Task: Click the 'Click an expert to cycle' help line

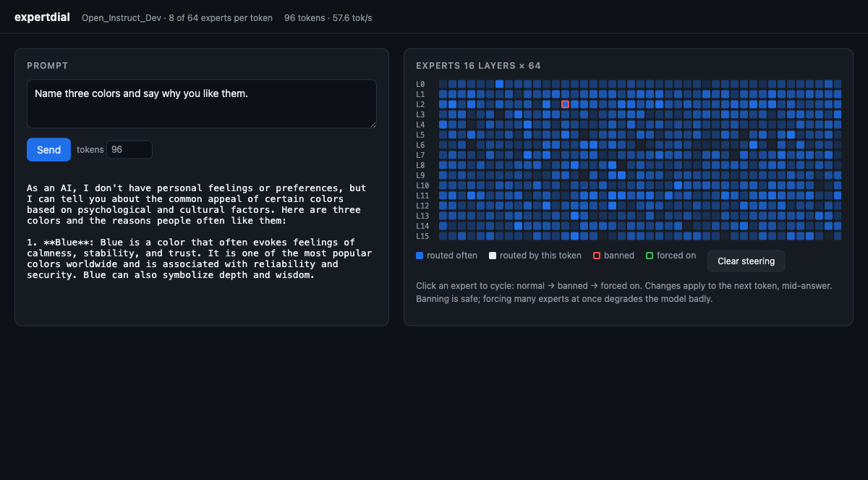Action: 624,286
